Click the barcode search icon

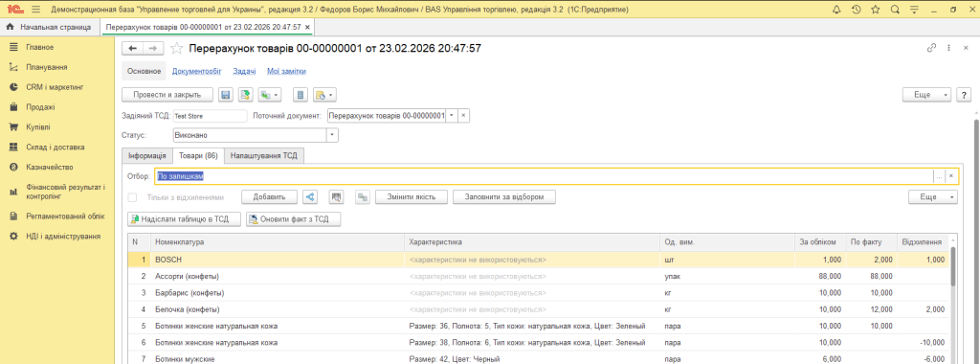(337, 197)
